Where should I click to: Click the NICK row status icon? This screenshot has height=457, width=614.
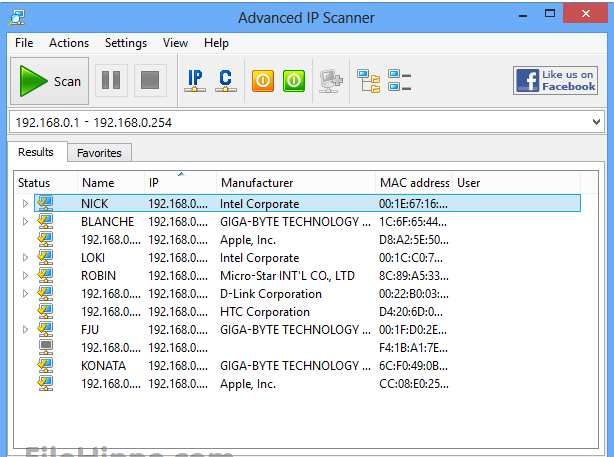click(45, 203)
